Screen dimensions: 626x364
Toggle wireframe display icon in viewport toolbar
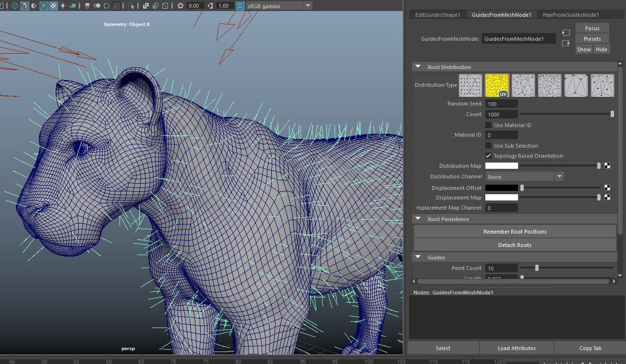coord(15,6)
